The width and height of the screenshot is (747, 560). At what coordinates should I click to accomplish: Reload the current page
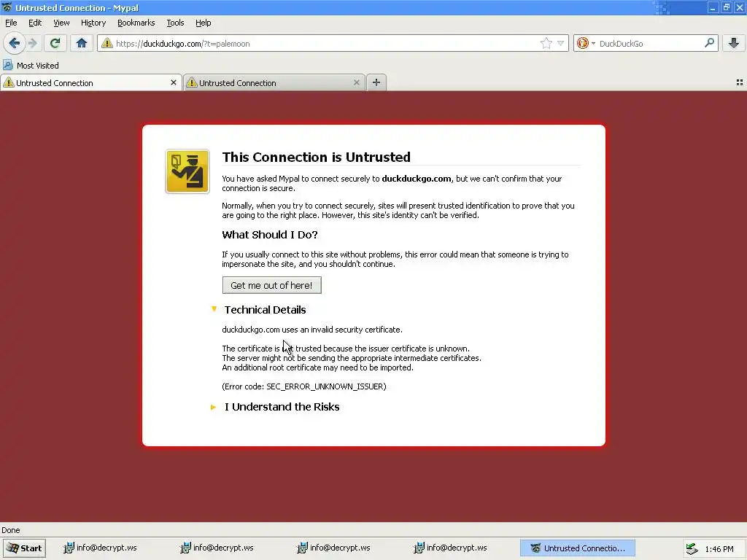coord(55,43)
